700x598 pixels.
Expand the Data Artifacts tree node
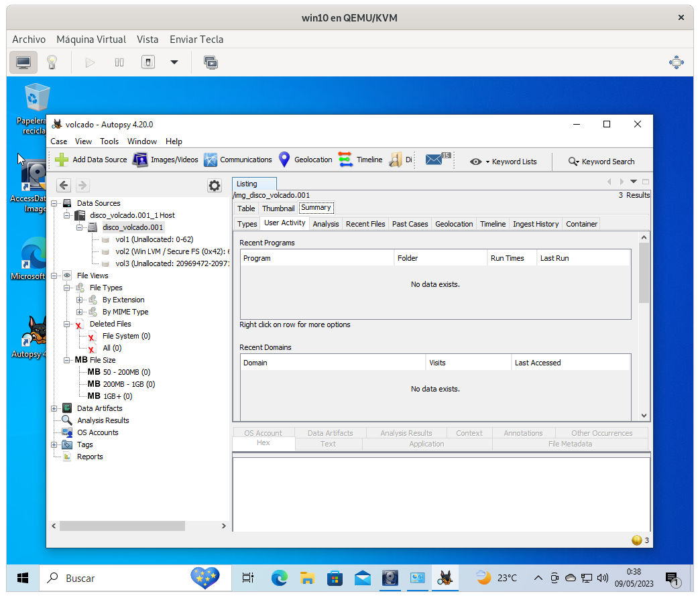pos(54,408)
